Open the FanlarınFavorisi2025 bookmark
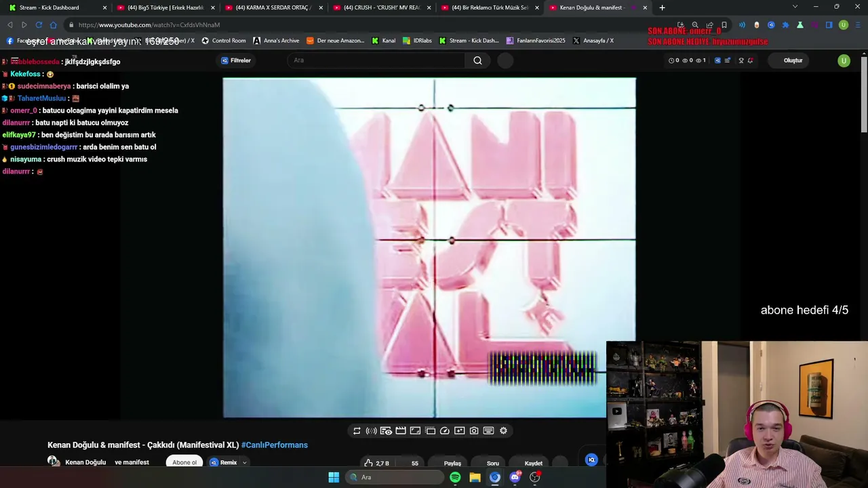The width and height of the screenshot is (868, 488). (536, 41)
